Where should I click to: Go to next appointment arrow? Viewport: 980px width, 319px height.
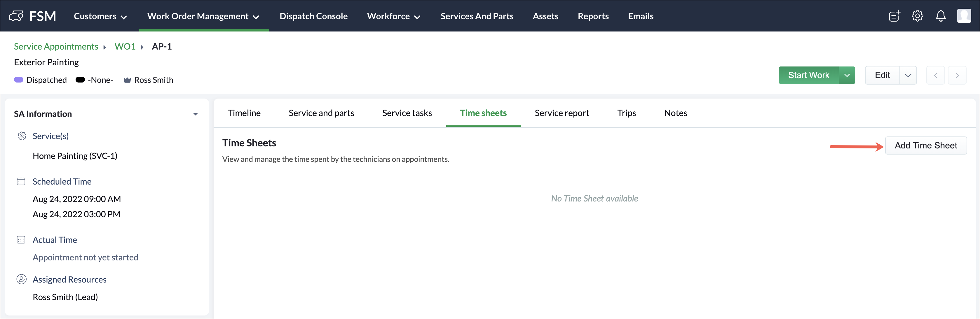tap(957, 75)
